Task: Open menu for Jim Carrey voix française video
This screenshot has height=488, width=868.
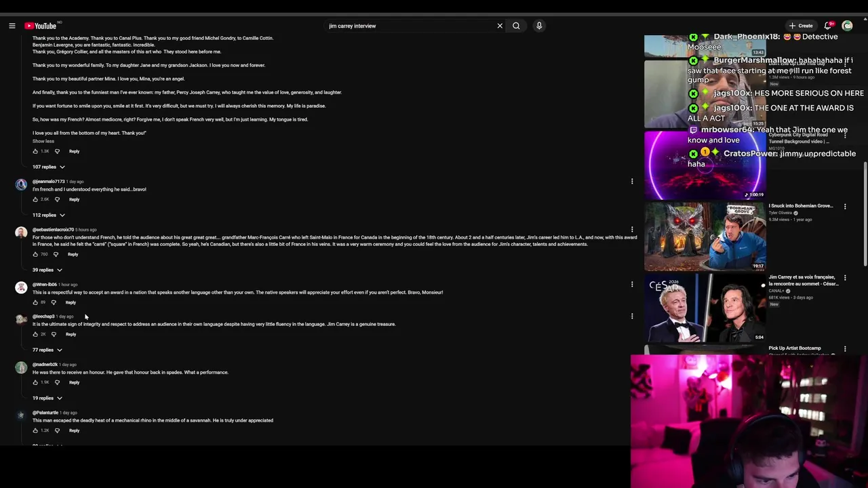Action: tap(845, 278)
